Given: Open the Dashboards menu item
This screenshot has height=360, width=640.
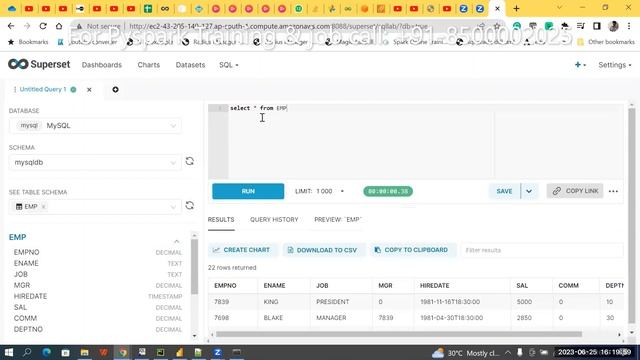Looking at the screenshot, I should pyautogui.click(x=102, y=65).
